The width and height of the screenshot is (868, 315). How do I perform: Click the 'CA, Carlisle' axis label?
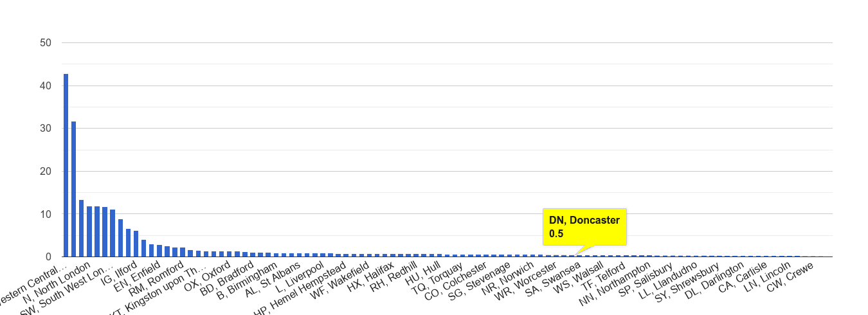pyautogui.click(x=742, y=278)
